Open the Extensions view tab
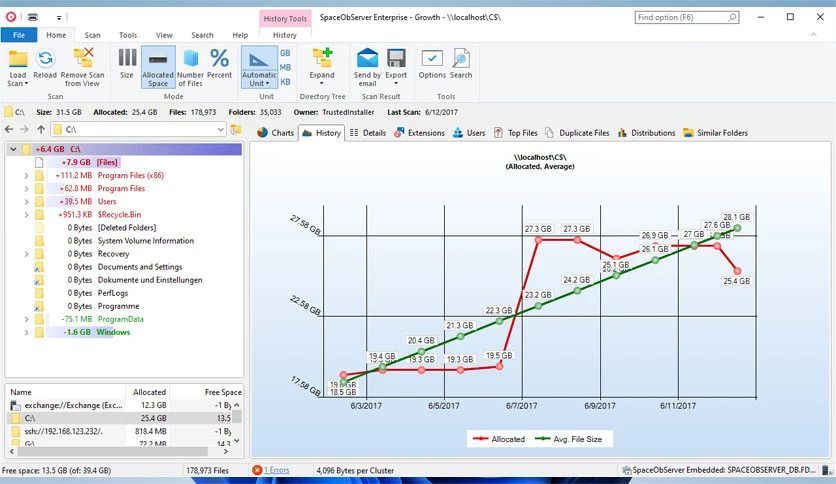 pyautogui.click(x=420, y=133)
